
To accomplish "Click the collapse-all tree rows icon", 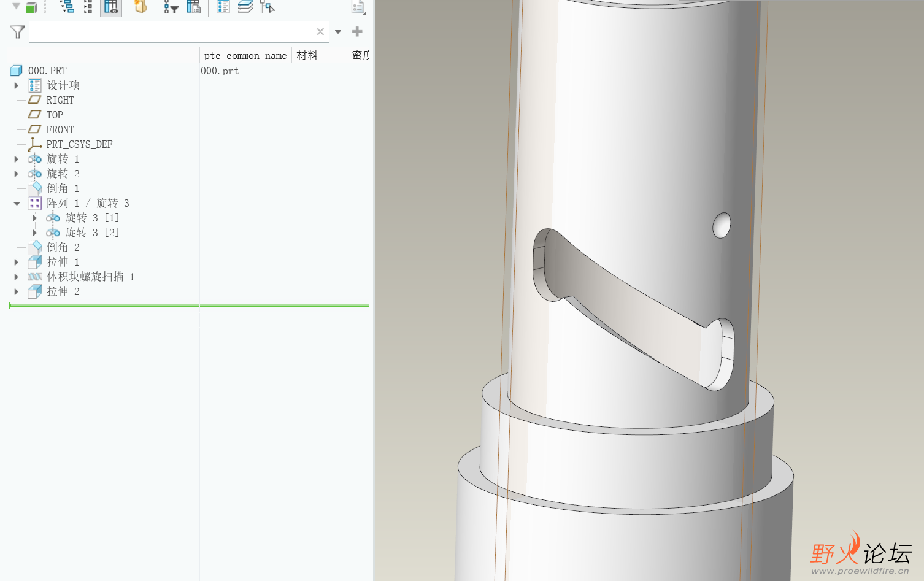I will [x=88, y=7].
